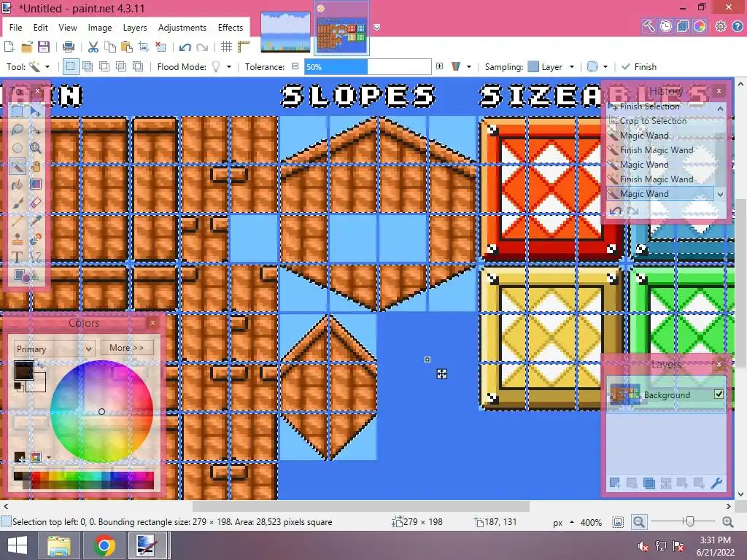Open the Image menu
Viewport: 747px width, 560px height.
point(99,28)
